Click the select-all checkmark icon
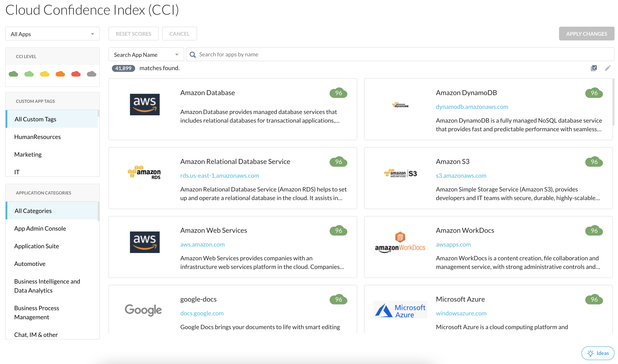The width and height of the screenshot is (618, 364). tap(594, 68)
